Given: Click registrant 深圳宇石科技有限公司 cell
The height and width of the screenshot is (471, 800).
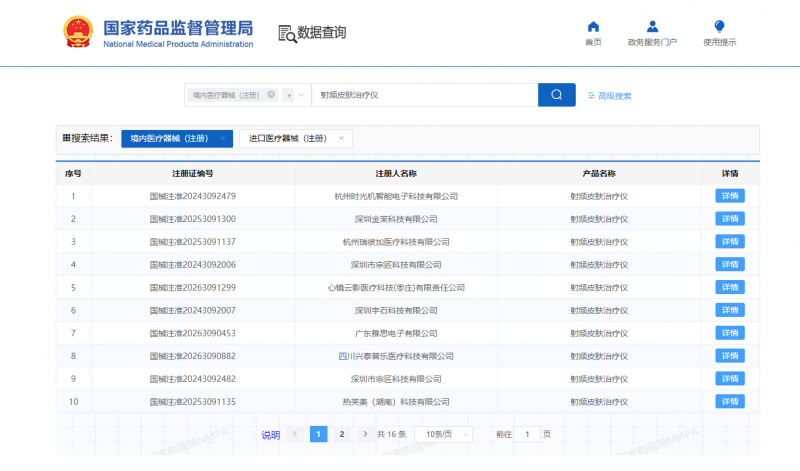Looking at the screenshot, I should point(396,310).
